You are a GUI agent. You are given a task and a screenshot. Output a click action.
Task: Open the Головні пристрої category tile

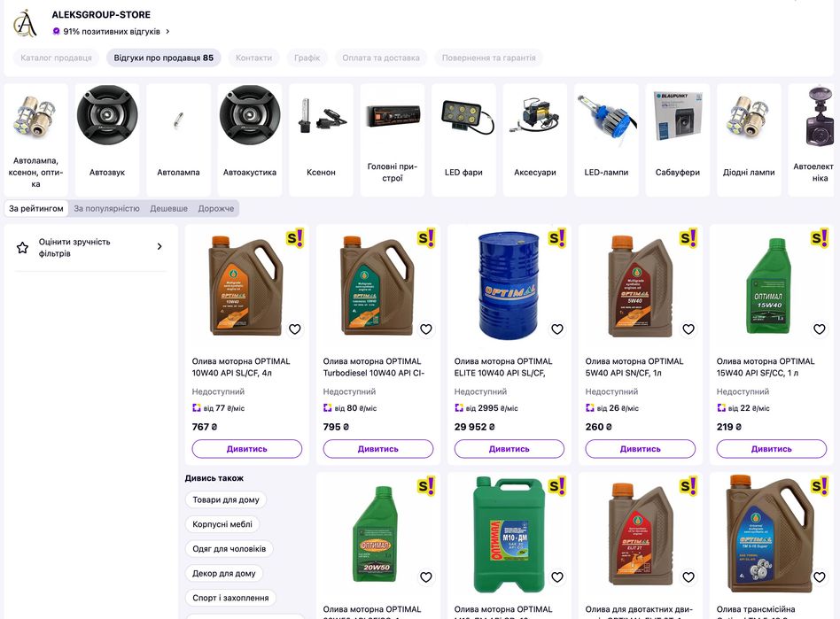(x=393, y=139)
